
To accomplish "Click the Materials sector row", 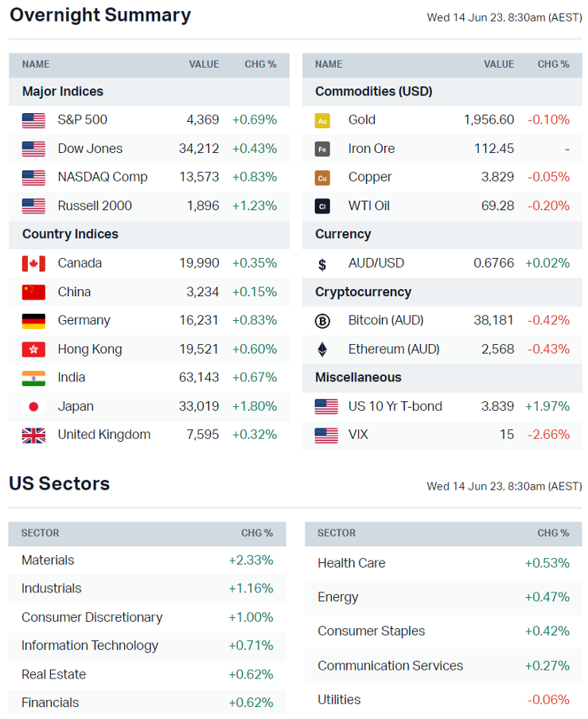I will [x=48, y=560].
